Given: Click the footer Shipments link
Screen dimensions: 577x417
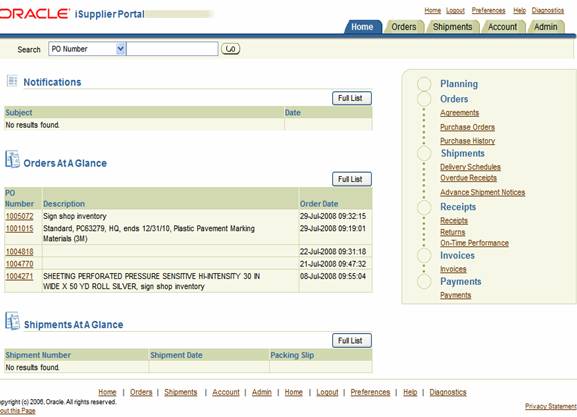Looking at the screenshot, I should click(x=181, y=392).
